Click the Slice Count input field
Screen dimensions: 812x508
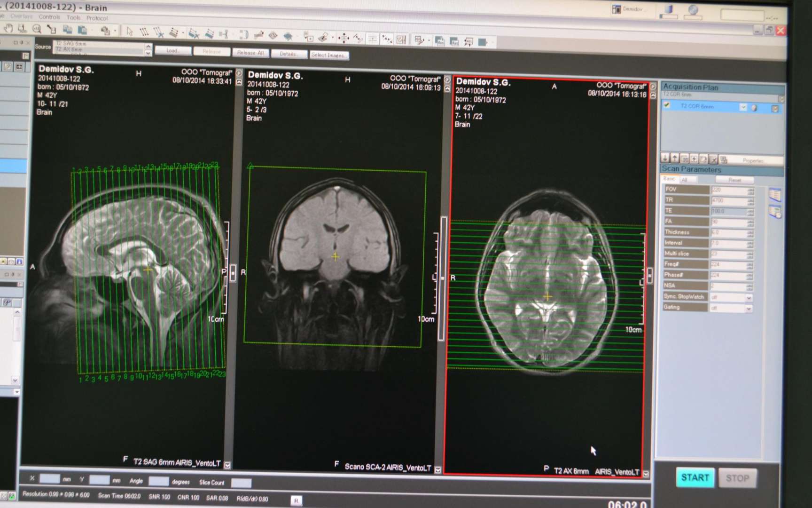coord(241,483)
